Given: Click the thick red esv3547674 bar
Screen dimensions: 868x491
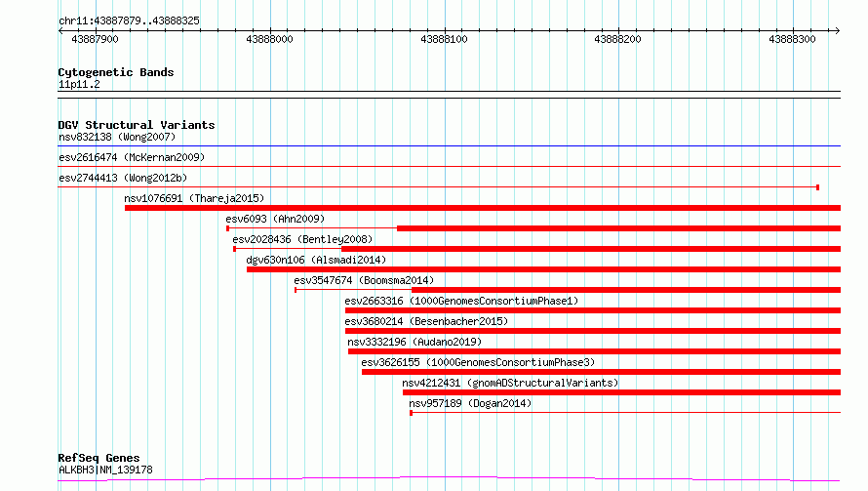Looking at the screenshot, I should [x=626, y=290].
